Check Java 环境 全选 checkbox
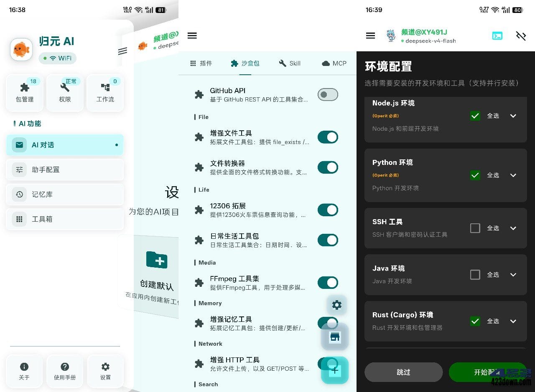535x392 pixels. click(x=475, y=274)
